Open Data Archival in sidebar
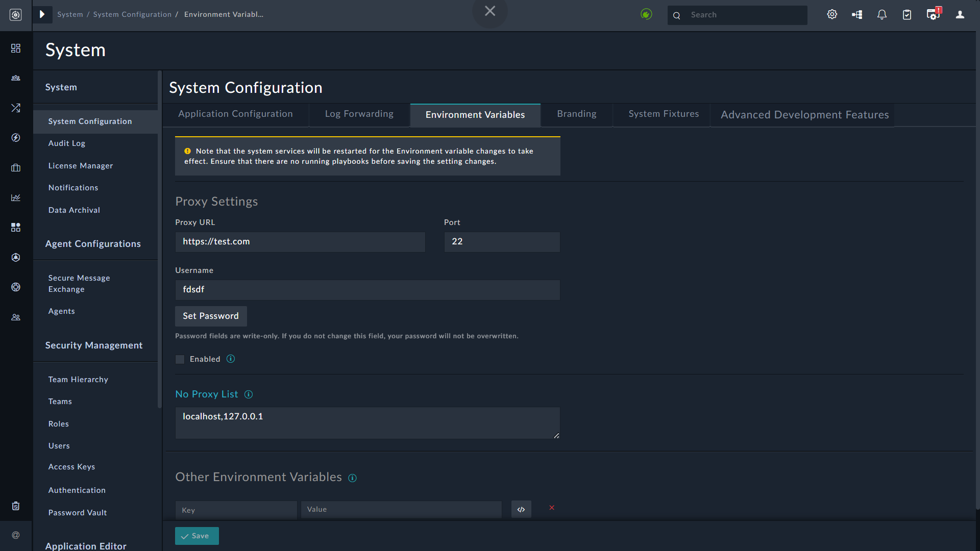Image resolution: width=980 pixels, height=551 pixels. pos(74,210)
